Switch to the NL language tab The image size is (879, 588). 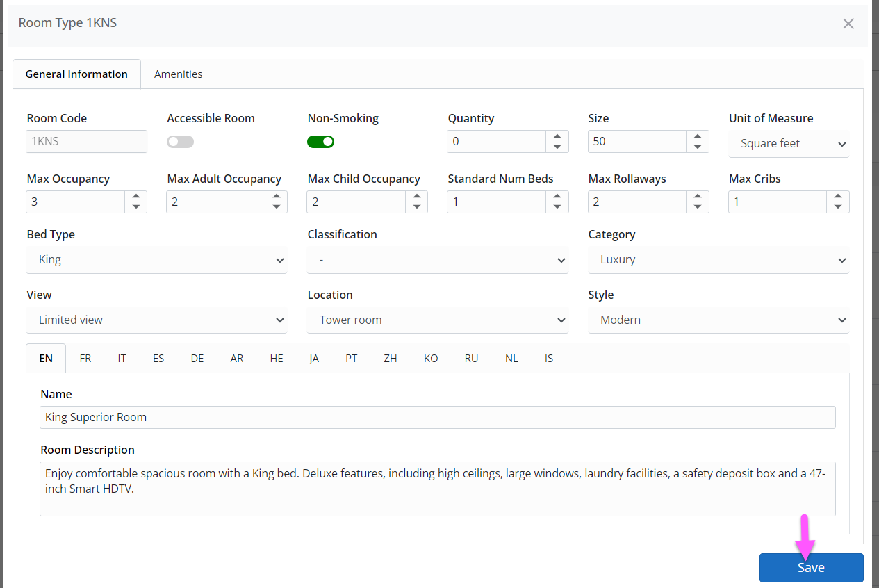pyautogui.click(x=512, y=359)
